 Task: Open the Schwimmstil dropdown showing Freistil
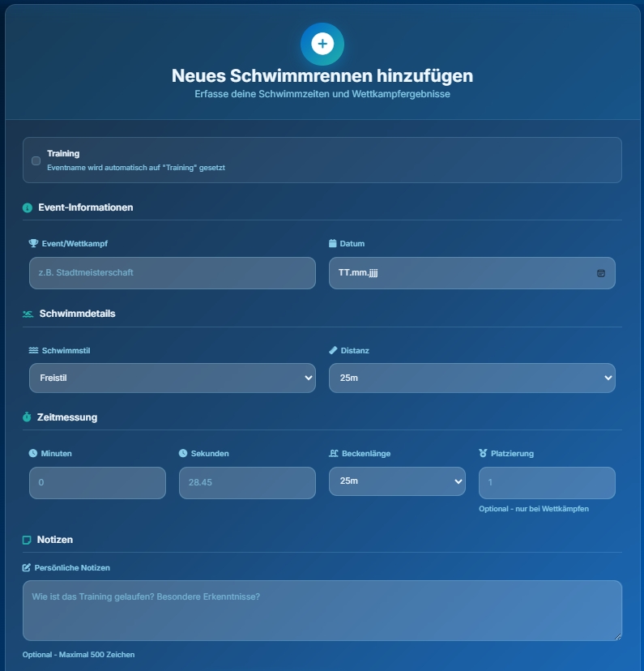click(x=172, y=378)
